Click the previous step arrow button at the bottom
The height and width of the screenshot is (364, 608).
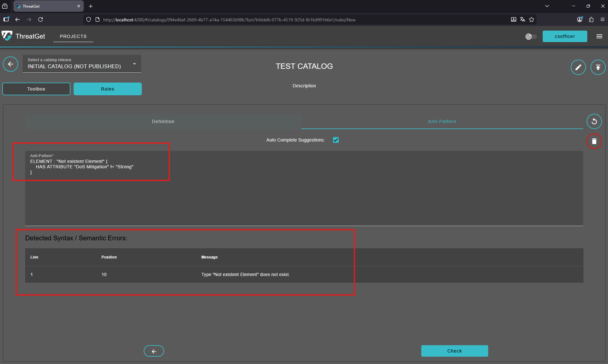pyautogui.click(x=154, y=351)
